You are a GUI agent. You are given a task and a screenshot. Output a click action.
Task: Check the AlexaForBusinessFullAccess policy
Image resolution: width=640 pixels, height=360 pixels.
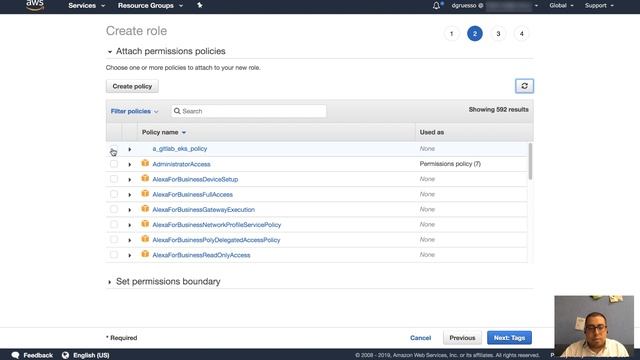114,194
